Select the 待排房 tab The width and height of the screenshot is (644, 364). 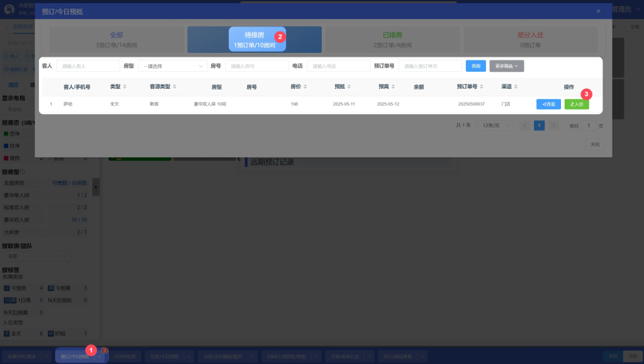[x=255, y=40]
